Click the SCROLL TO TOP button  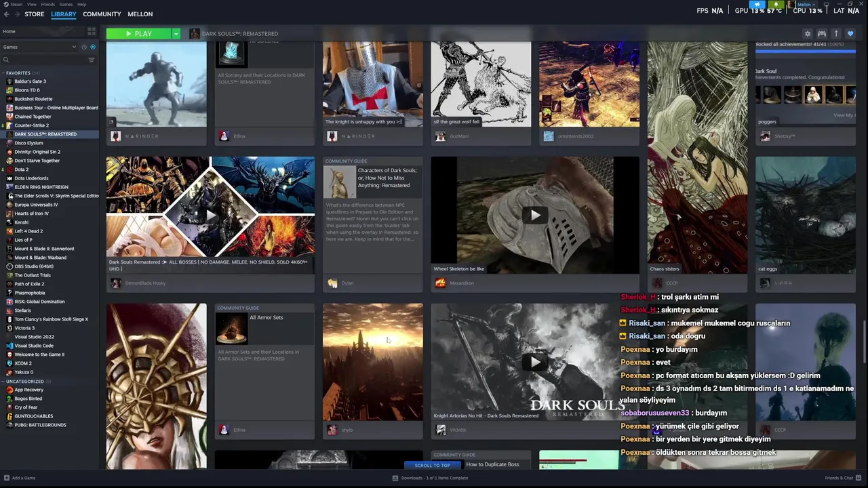coord(433,465)
